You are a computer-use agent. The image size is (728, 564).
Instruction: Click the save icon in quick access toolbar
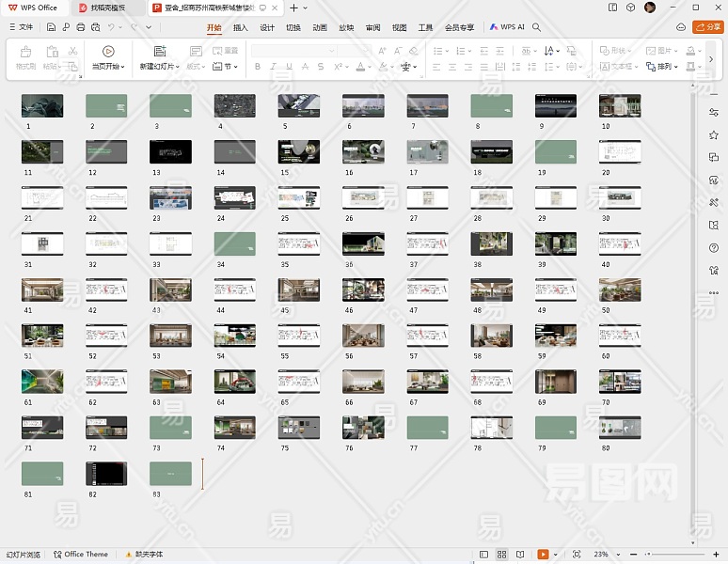[x=52, y=27]
